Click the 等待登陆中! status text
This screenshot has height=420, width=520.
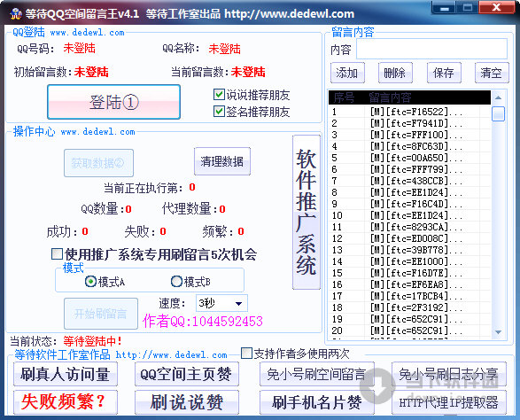click(x=92, y=341)
